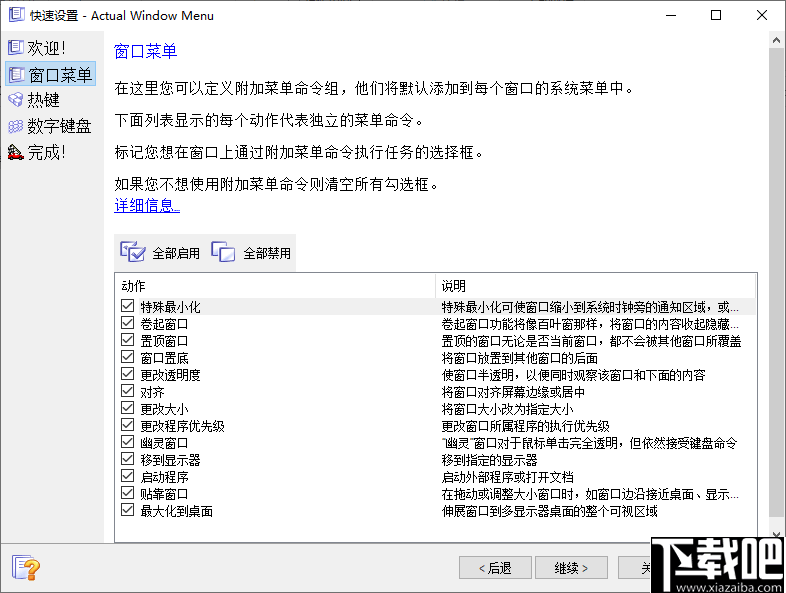This screenshot has width=786, height=593.
Task: Select the 更改透明度 row label
Action: [170, 375]
